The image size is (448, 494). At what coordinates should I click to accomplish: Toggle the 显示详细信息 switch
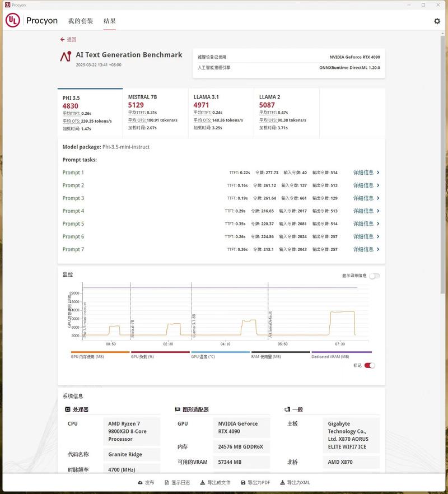375,276
